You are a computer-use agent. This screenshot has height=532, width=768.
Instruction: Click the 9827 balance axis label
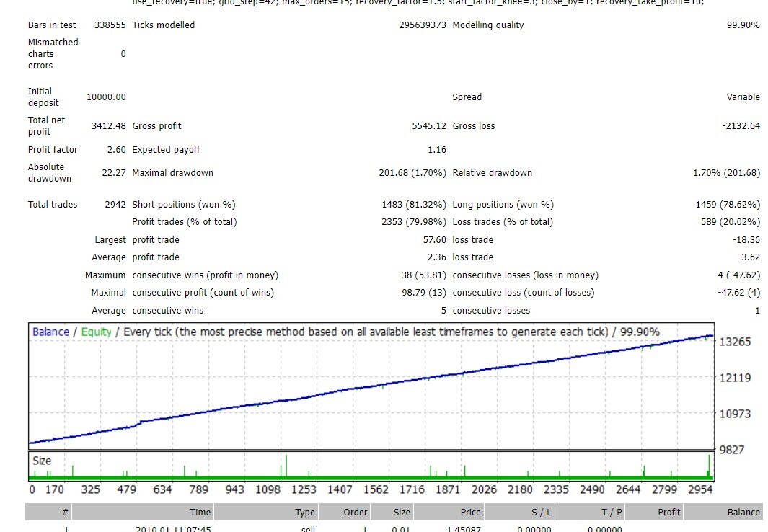pyautogui.click(x=732, y=450)
